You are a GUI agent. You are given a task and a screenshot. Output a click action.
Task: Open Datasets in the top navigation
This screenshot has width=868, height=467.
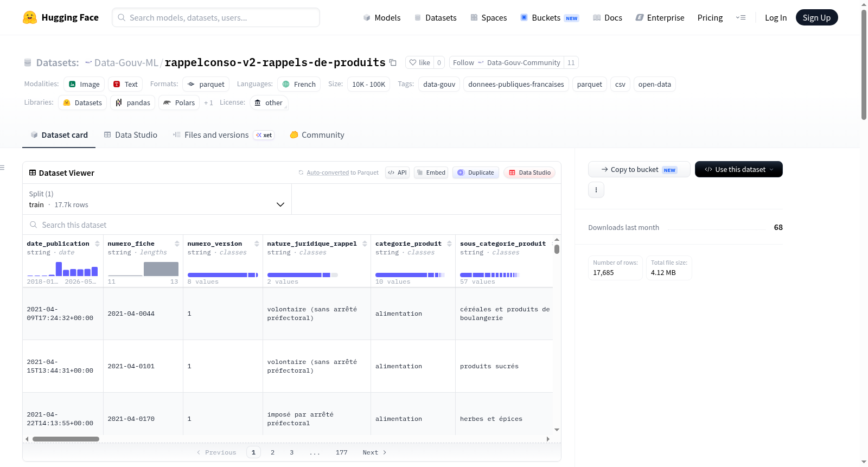pos(435,18)
